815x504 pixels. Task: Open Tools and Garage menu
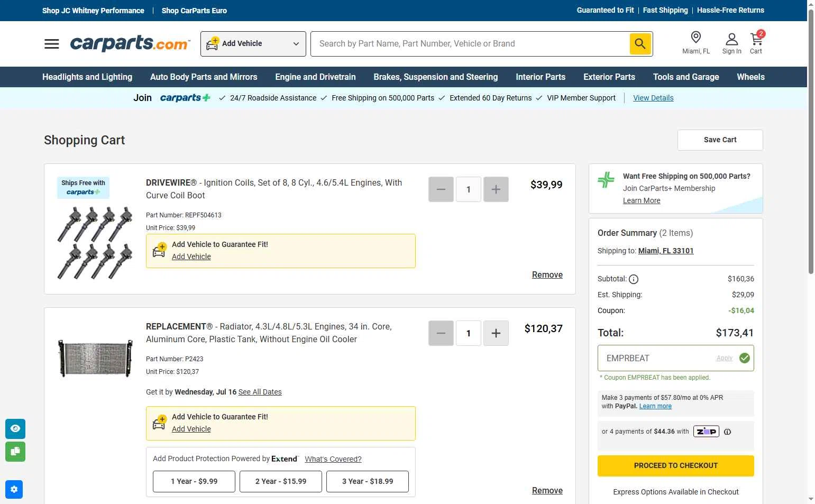(x=686, y=77)
